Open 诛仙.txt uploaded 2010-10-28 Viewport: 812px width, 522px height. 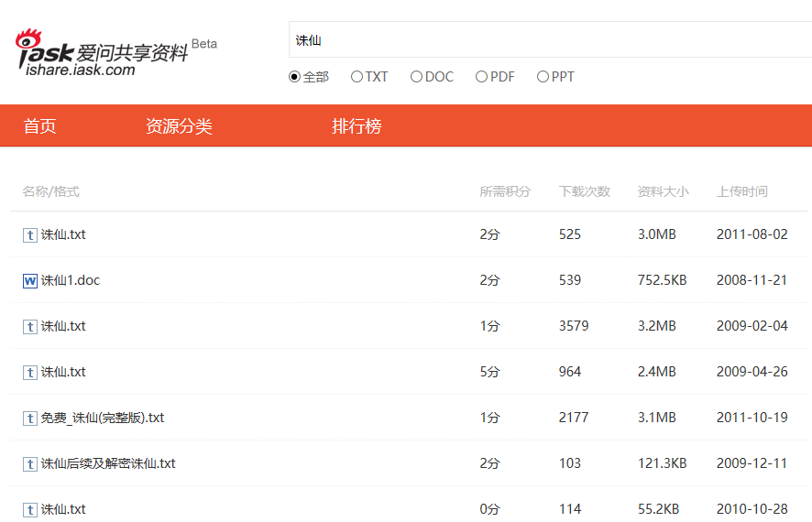pyautogui.click(x=63, y=509)
